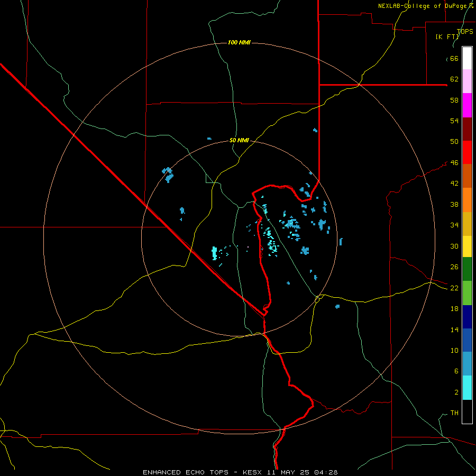476x476 pixels.
Task: Click the 38 value on the legend scale
Action: (454, 204)
